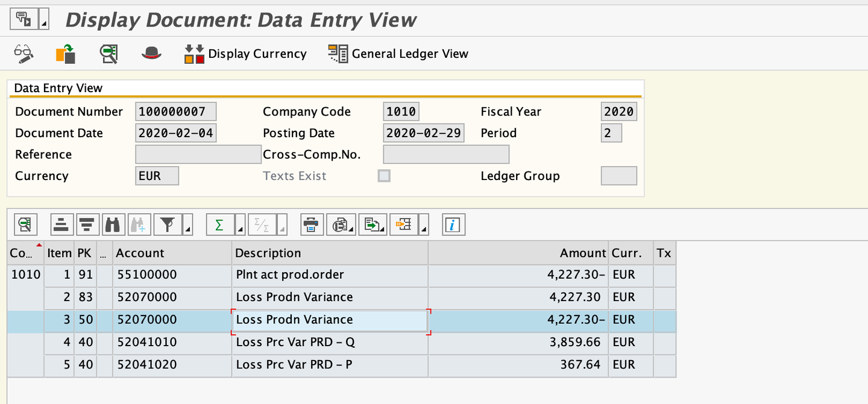Click the Display/Change glasses-and-pencil icon
The image size is (868, 404).
coord(24,54)
